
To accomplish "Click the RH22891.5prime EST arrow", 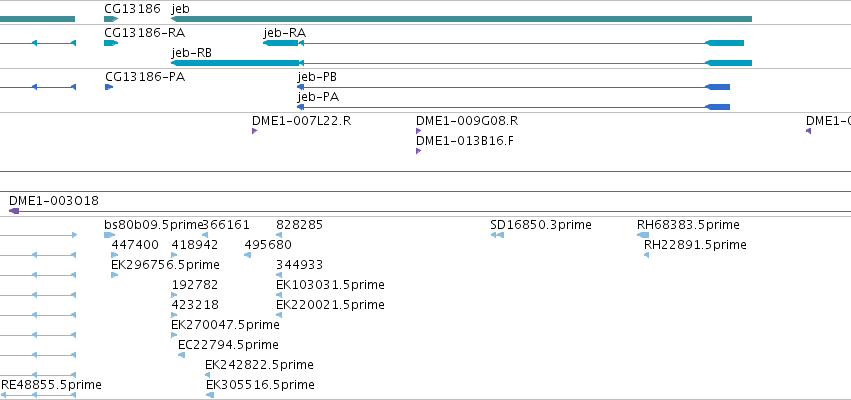I will point(646,255).
